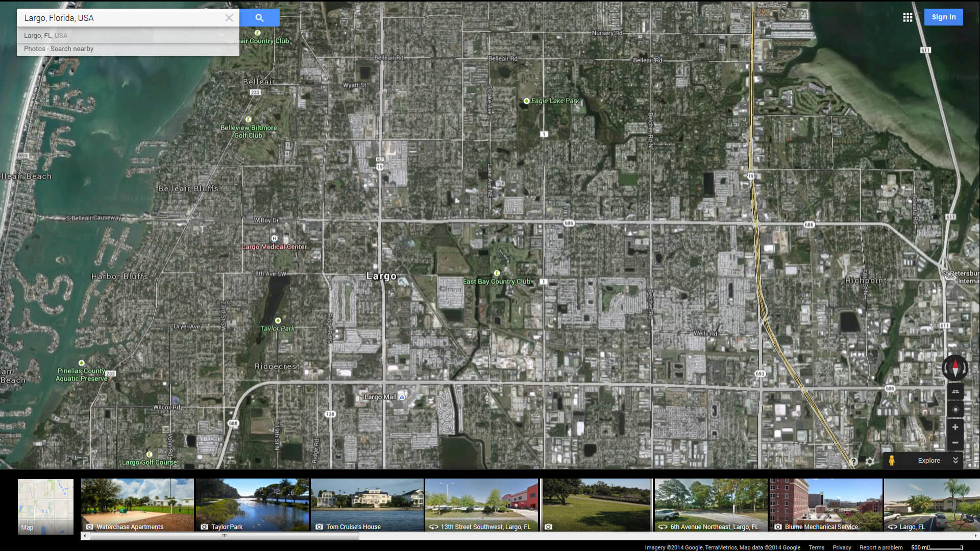Click the Search nearby link

72,49
